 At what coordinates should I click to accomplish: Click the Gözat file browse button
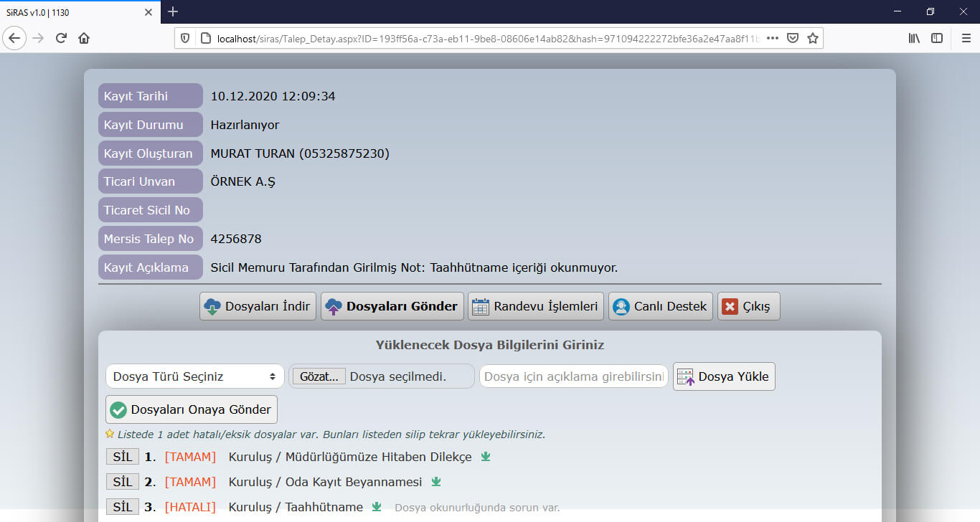(319, 376)
